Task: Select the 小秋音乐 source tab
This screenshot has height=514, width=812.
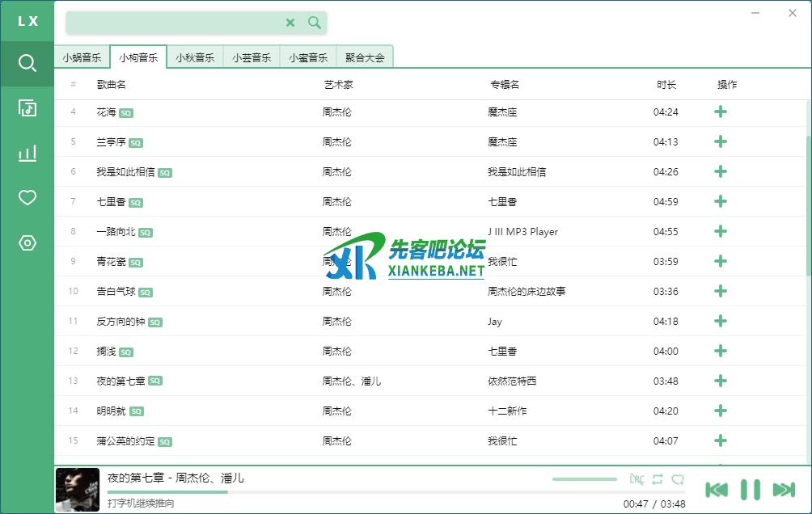Action: 195,57
